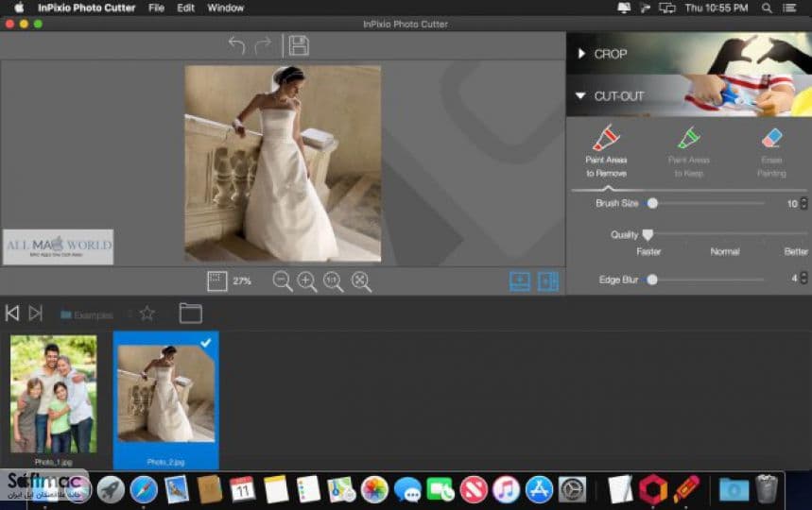Open Spotlight search in menu bar
The height and width of the screenshot is (510, 812).
767,8
